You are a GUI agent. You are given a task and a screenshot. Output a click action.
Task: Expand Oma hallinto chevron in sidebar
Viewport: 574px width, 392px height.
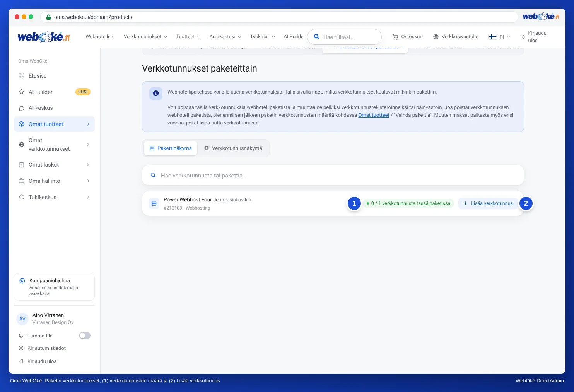88,181
